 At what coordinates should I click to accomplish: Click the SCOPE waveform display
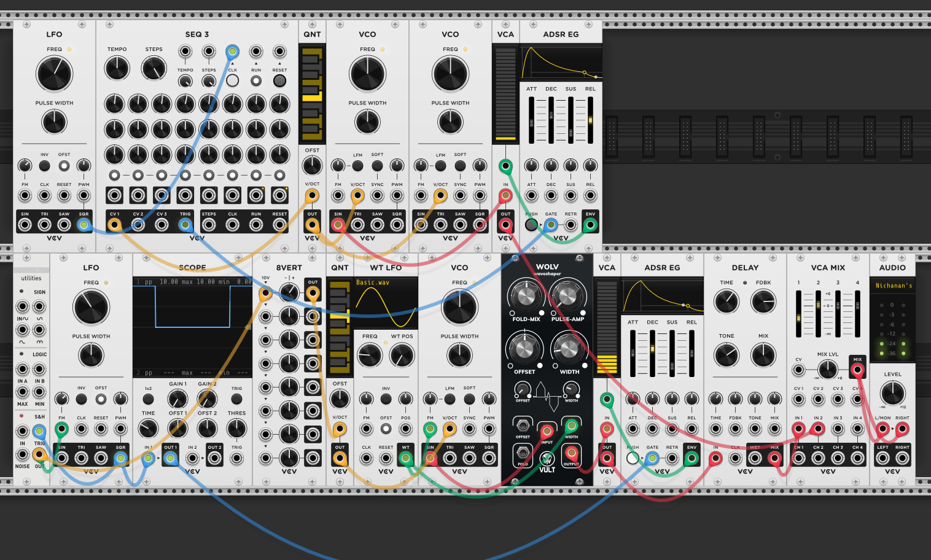pyautogui.click(x=192, y=327)
